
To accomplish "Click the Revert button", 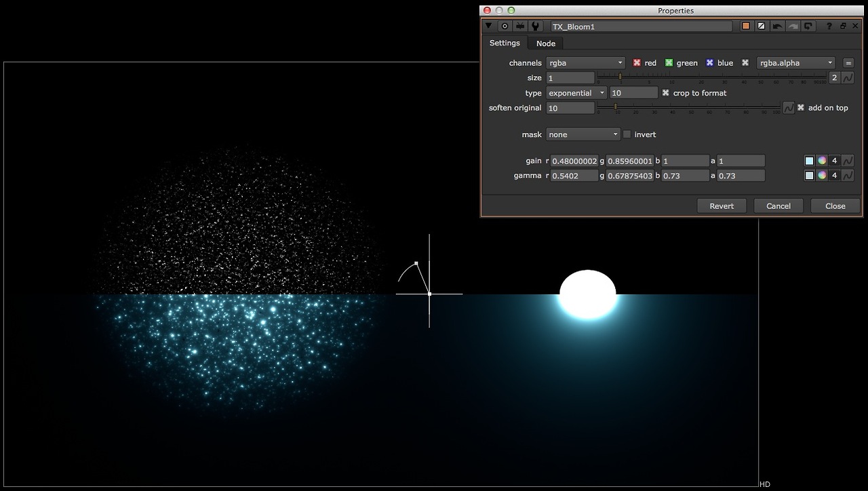I will 722,206.
